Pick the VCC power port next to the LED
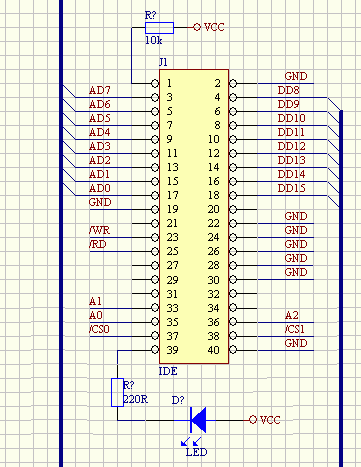The width and height of the screenshot is (361, 467). point(265,420)
